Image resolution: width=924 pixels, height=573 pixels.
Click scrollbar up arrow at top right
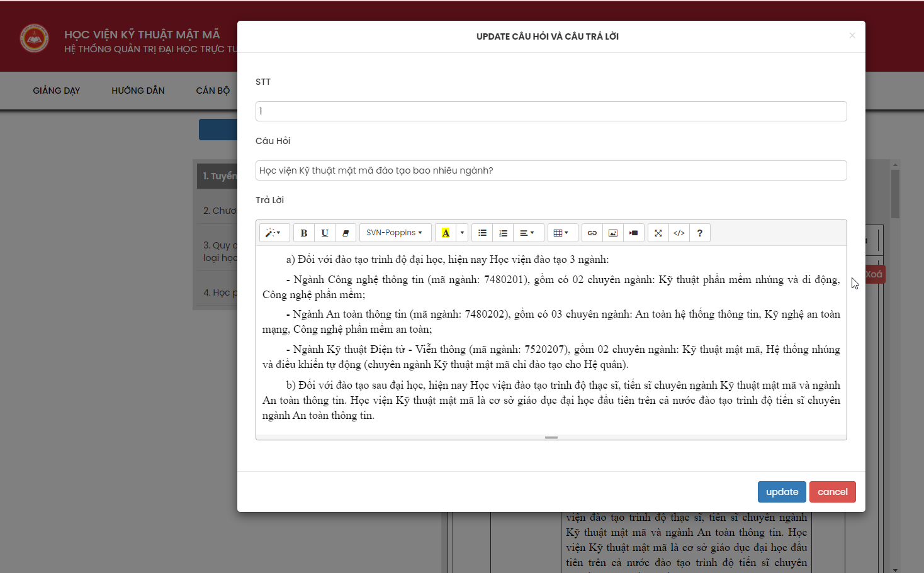(895, 165)
